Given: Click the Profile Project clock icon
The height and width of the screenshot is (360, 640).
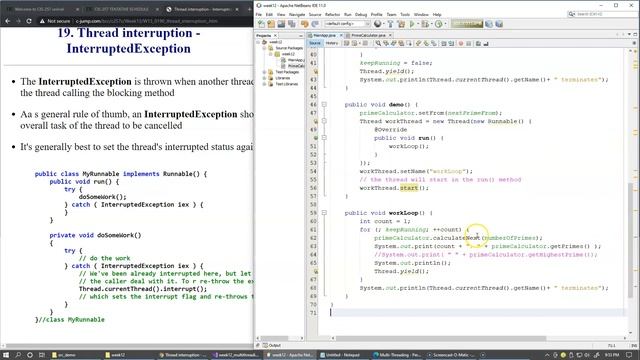Looking at the screenshot, I should [x=438, y=24].
